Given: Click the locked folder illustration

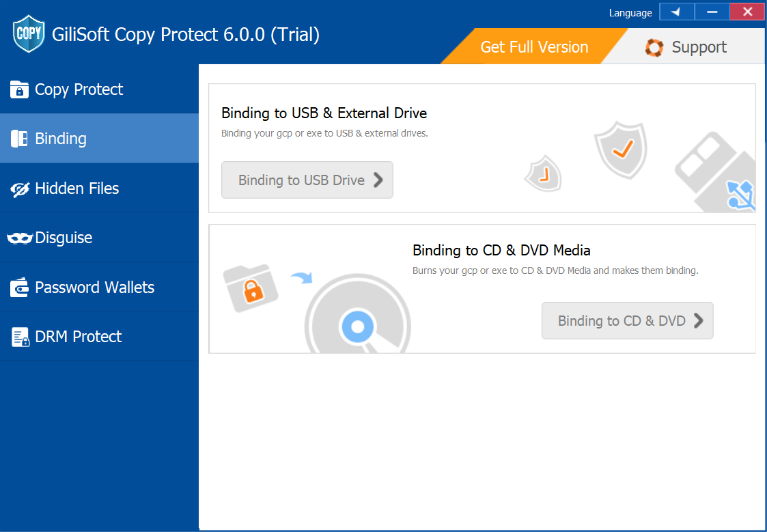Looking at the screenshot, I should (251, 288).
